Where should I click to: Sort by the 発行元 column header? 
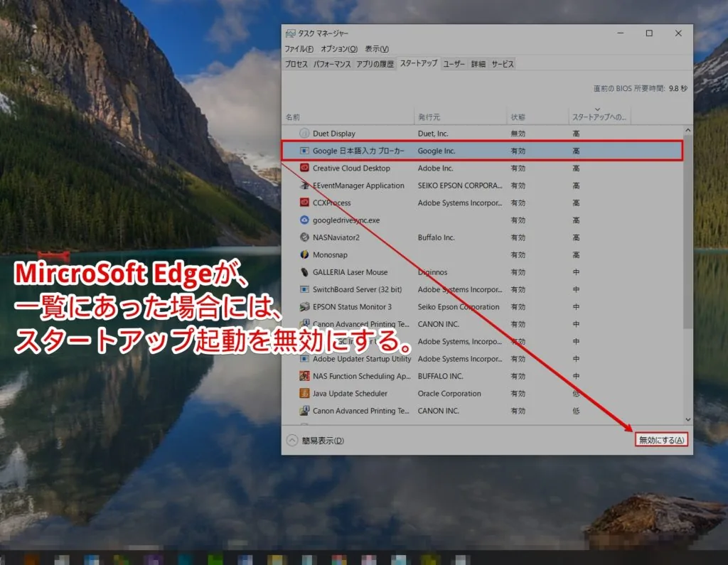[460, 117]
